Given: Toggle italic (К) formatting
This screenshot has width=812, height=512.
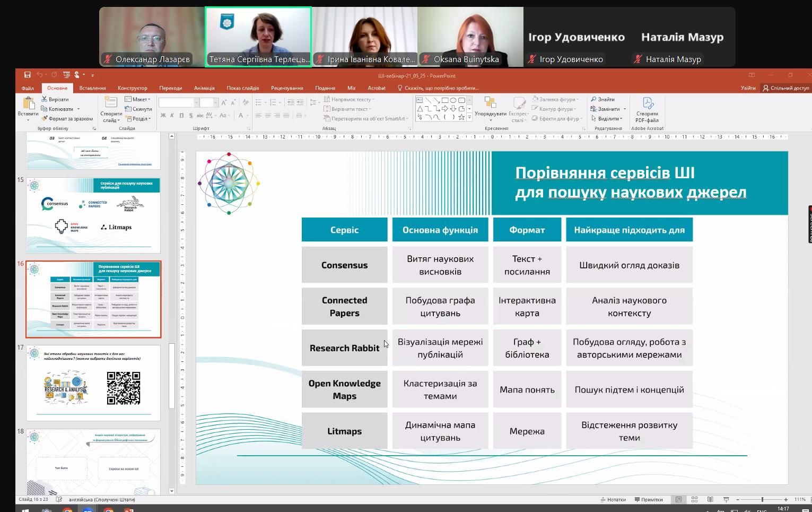Looking at the screenshot, I should coord(172,115).
